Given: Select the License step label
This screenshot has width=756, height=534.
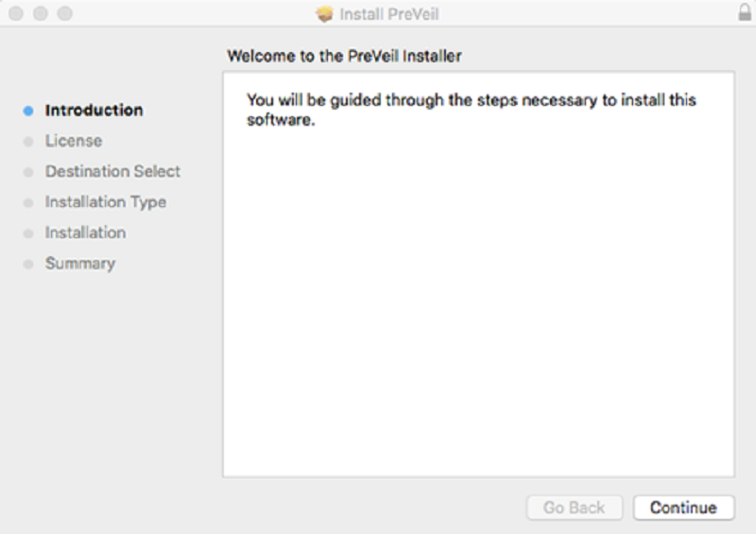Looking at the screenshot, I should tap(74, 141).
